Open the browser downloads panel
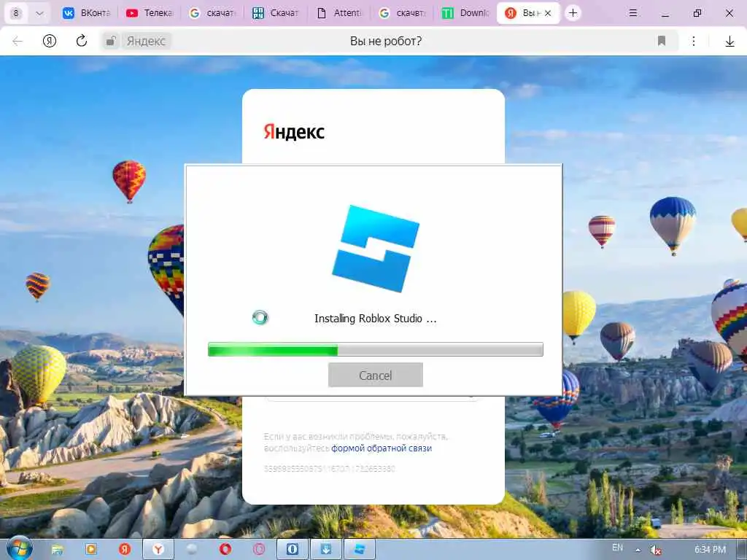Image resolution: width=747 pixels, height=560 pixels. pyautogui.click(x=729, y=42)
